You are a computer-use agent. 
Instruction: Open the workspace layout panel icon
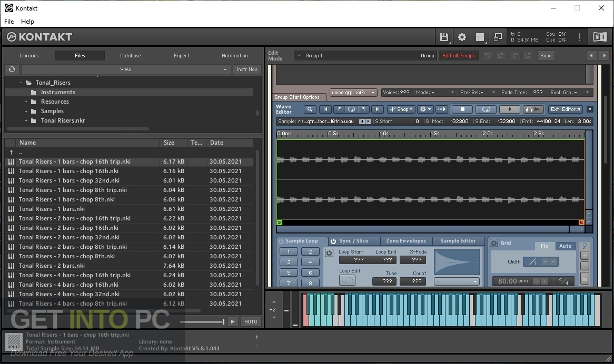(480, 37)
